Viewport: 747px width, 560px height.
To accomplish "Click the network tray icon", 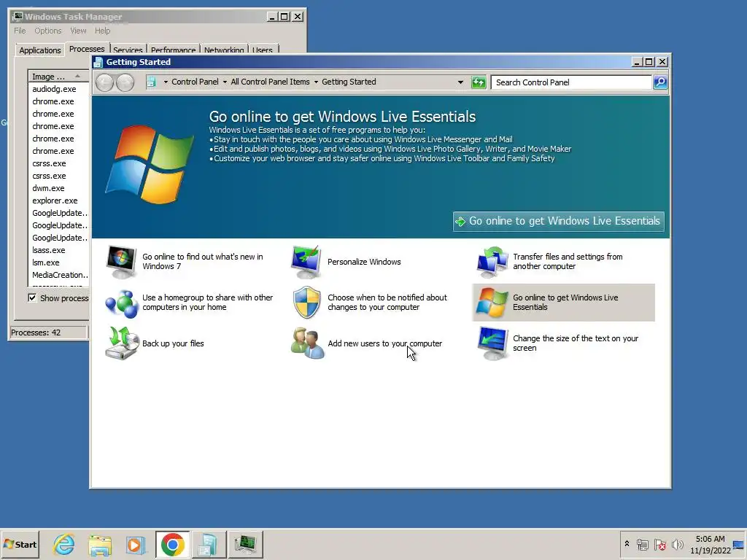I will tap(642, 544).
